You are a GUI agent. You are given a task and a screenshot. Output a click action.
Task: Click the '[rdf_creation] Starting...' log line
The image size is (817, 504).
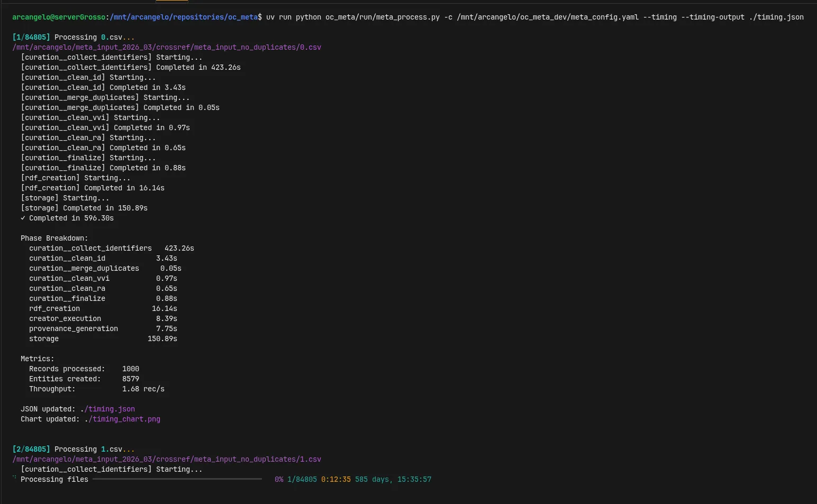(76, 178)
